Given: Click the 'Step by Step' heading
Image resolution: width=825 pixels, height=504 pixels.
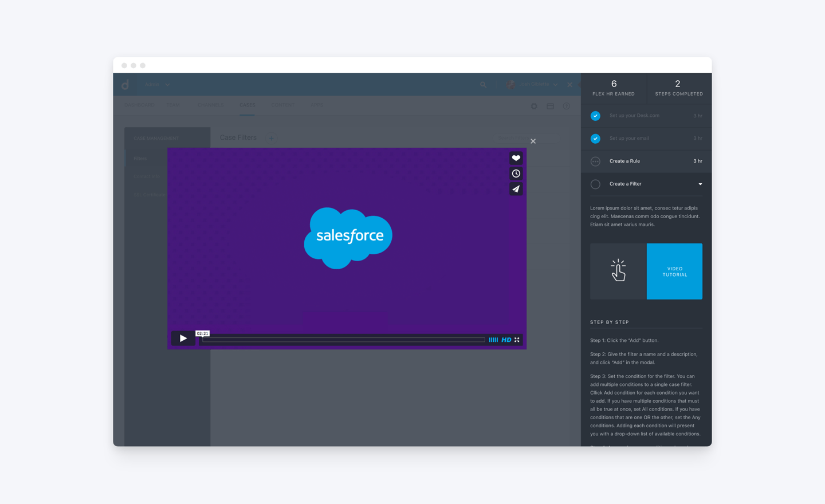Looking at the screenshot, I should tap(610, 322).
